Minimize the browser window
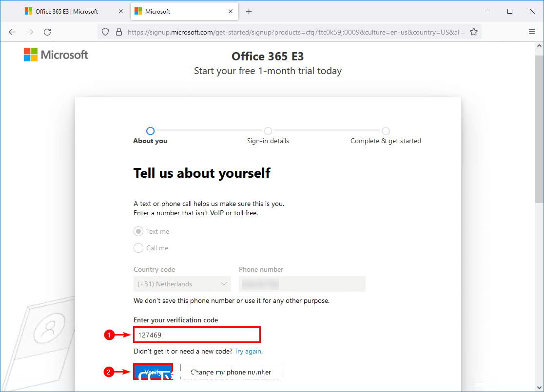This screenshot has height=392, width=544. pyautogui.click(x=487, y=11)
